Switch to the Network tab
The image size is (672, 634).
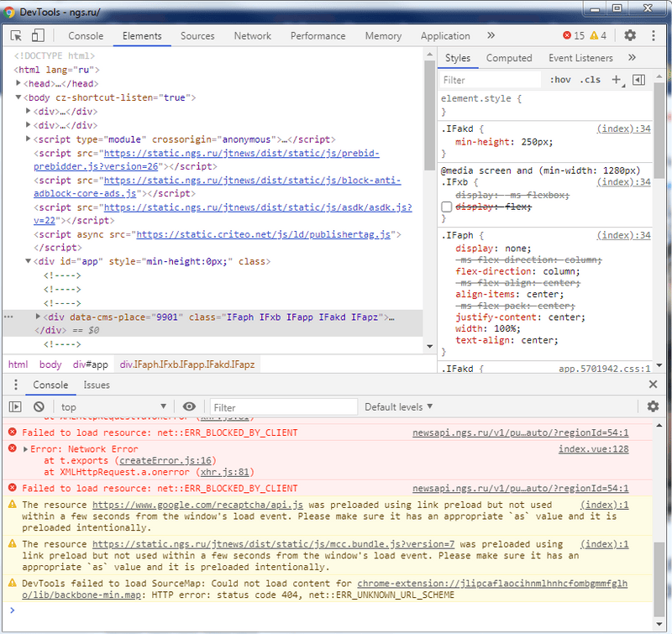point(252,36)
